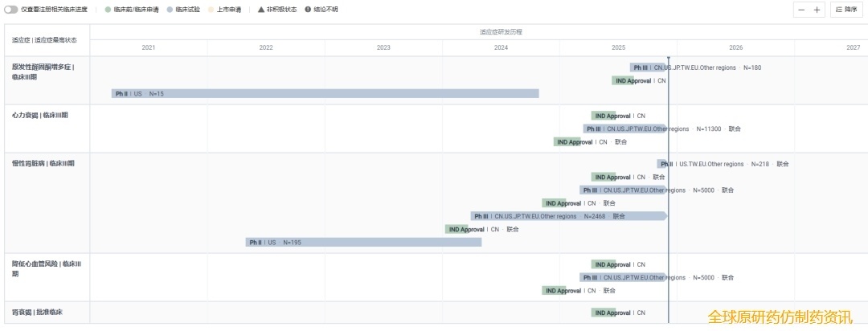Click the blue 临床试验 legend dot

(169, 10)
